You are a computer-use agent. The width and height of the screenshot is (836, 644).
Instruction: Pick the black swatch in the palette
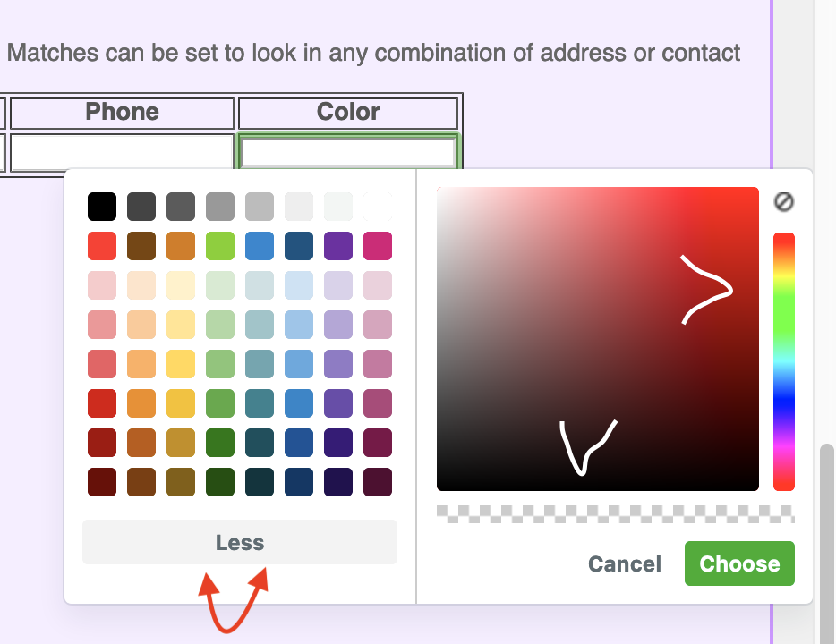point(102,207)
